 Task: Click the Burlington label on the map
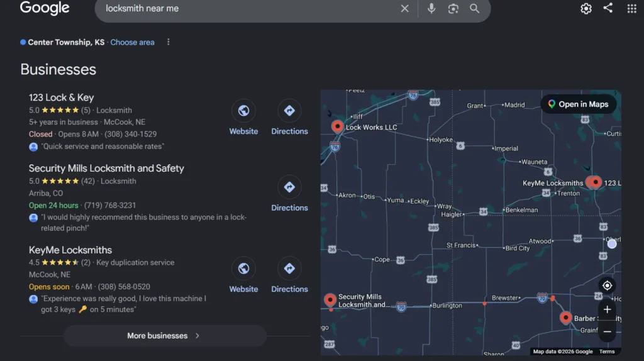[447, 306]
